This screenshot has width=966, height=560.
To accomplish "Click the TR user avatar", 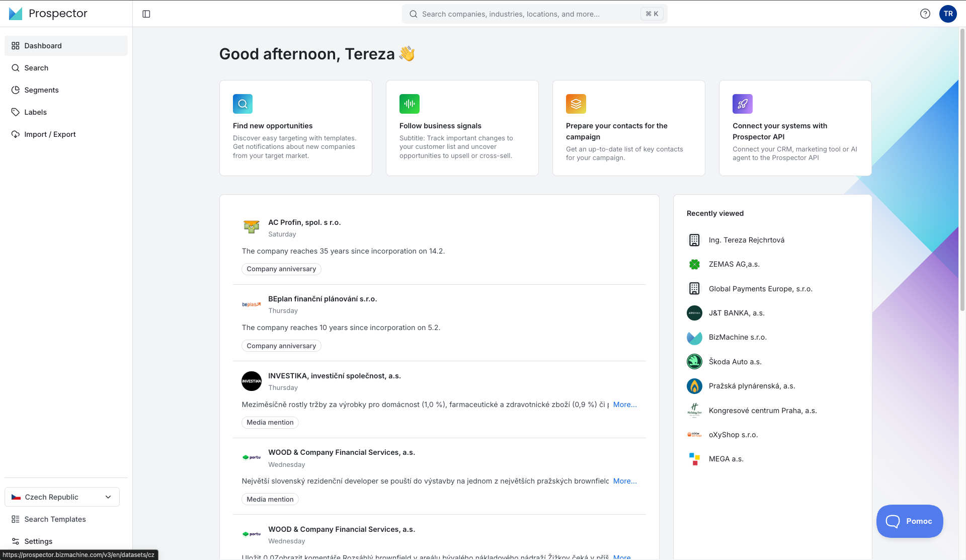I will click(948, 14).
